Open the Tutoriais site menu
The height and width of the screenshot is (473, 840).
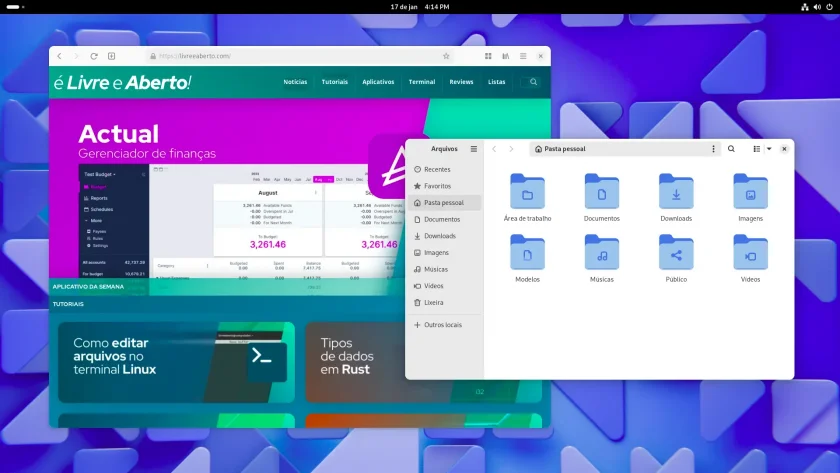tap(335, 82)
